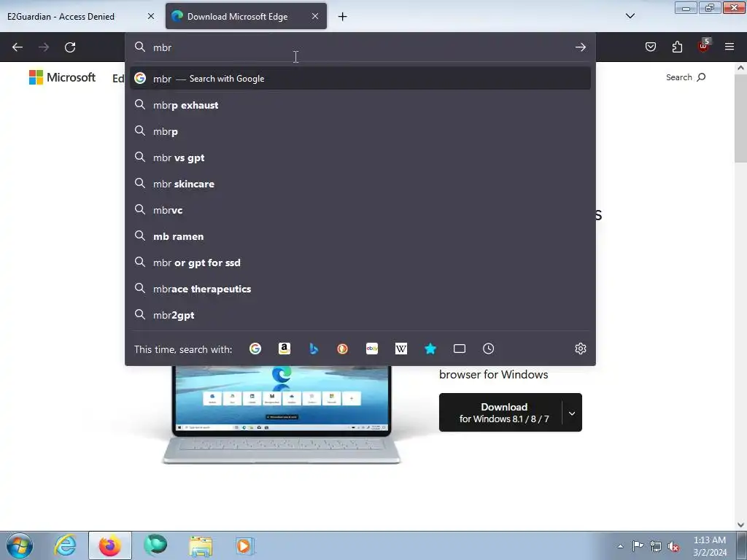Go back with the back arrow
The image size is (747, 560).
point(18,47)
